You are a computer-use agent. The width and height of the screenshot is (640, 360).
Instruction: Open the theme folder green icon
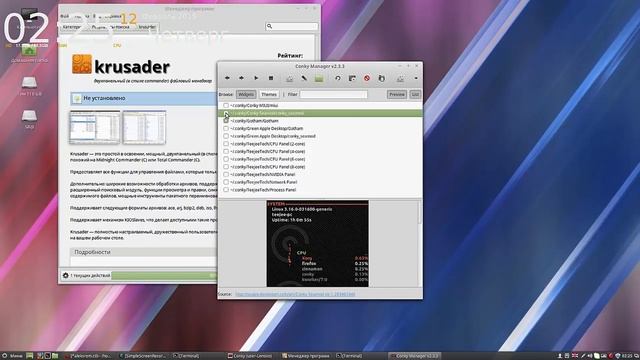[x=319, y=78]
